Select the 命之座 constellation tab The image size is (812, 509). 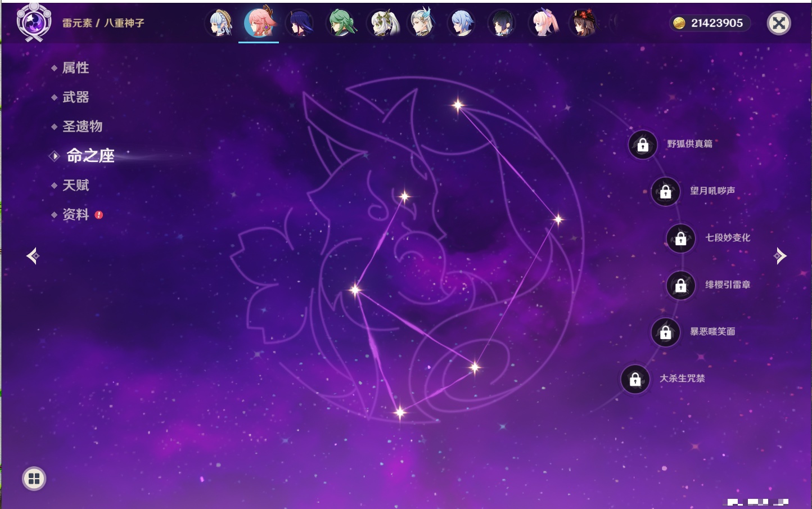click(91, 156)
